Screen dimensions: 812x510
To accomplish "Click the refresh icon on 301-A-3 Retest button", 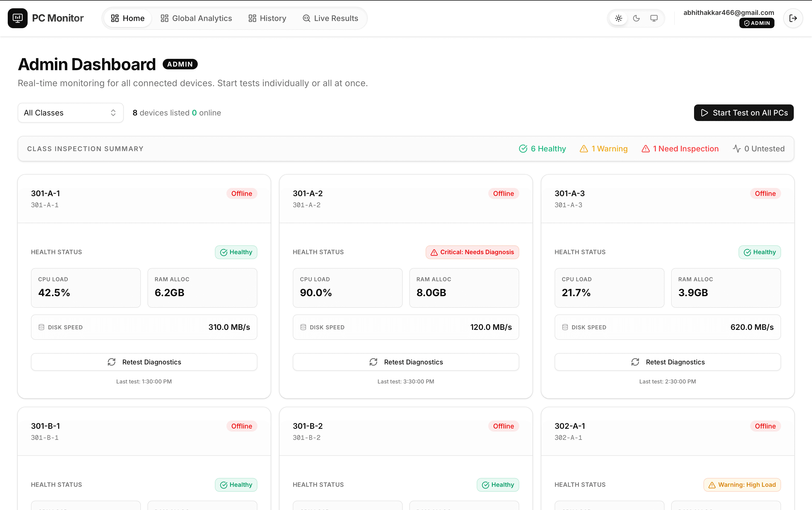I will coord(635,362).
